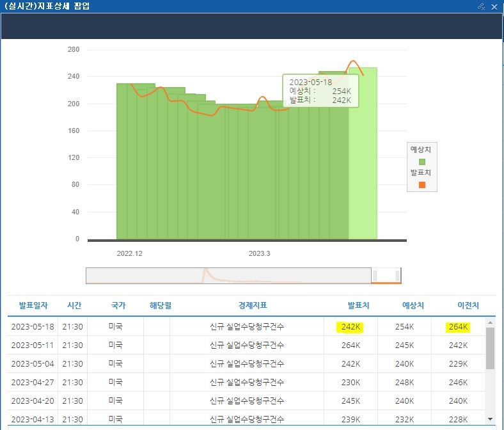Viewport: 504px width, 430px height.
Task: Sort by 경제지표 column header
Action: 253,305
